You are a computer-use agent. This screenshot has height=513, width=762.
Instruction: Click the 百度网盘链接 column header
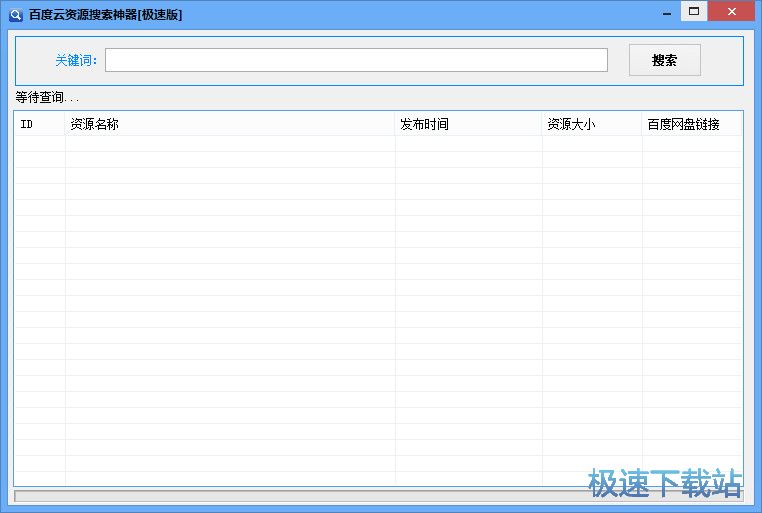[x=692, y=124]
